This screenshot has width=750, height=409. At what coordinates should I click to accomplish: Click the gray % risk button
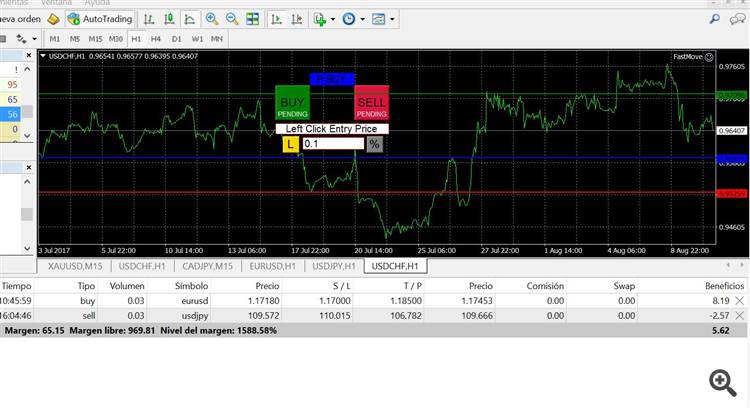tap(375, 144)
